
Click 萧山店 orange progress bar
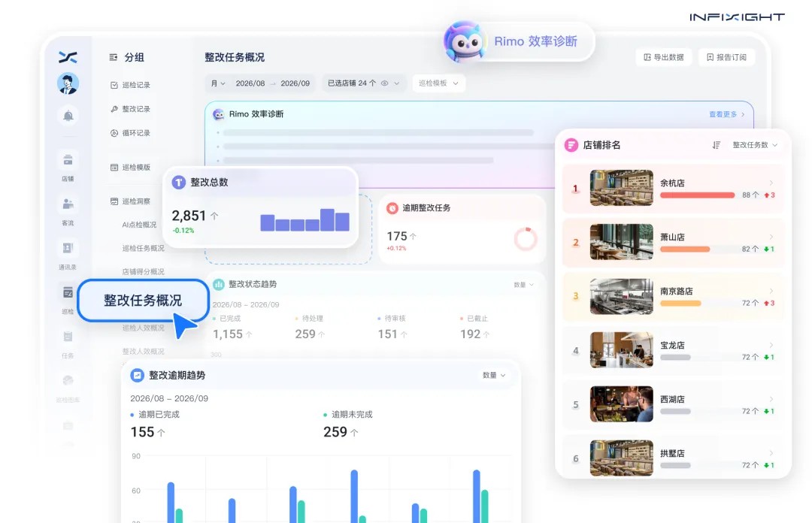[685, 249]
